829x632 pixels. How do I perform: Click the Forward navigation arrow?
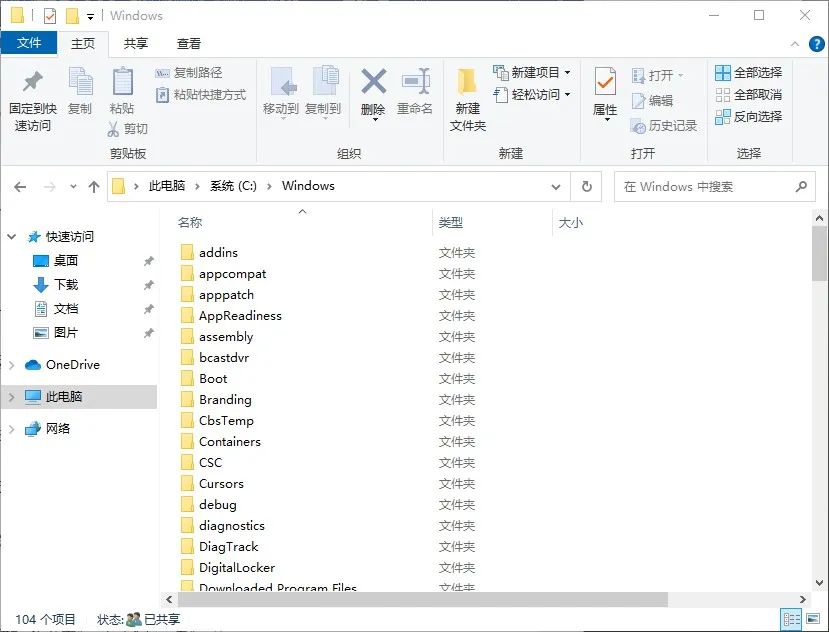coord(50,187)
